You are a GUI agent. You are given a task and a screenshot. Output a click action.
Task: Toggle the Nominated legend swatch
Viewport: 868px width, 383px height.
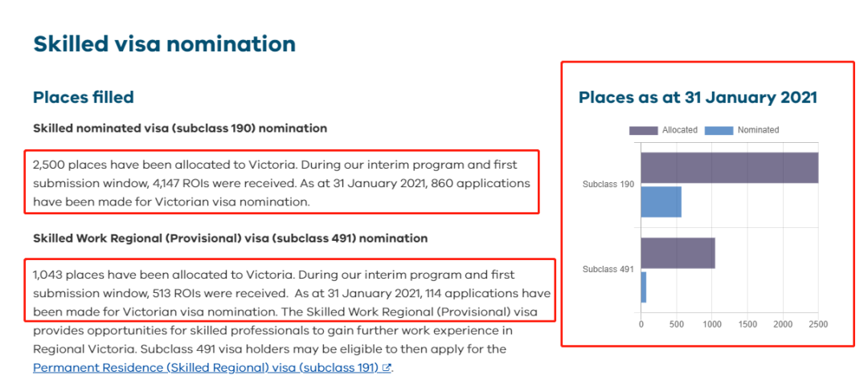coord(719,130)
